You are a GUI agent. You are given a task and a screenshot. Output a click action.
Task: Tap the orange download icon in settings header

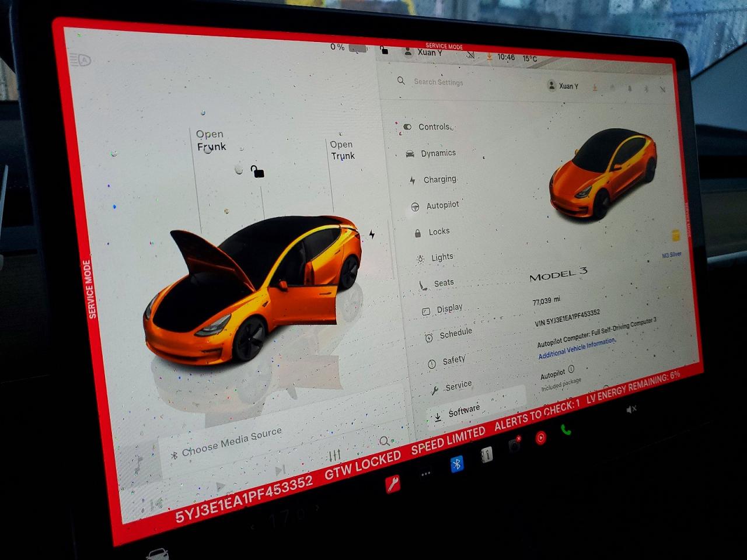(x=595, y=87)
